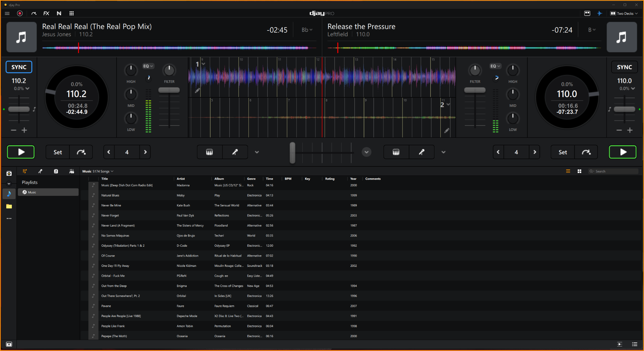Play the right deck

[623, 152]
